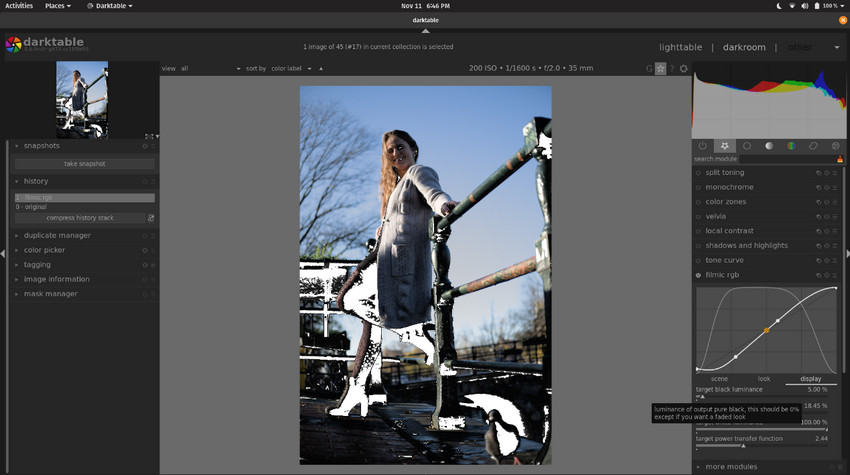850x475 pixels.
Task: Expand the image information panel
Action: [16, 280]
